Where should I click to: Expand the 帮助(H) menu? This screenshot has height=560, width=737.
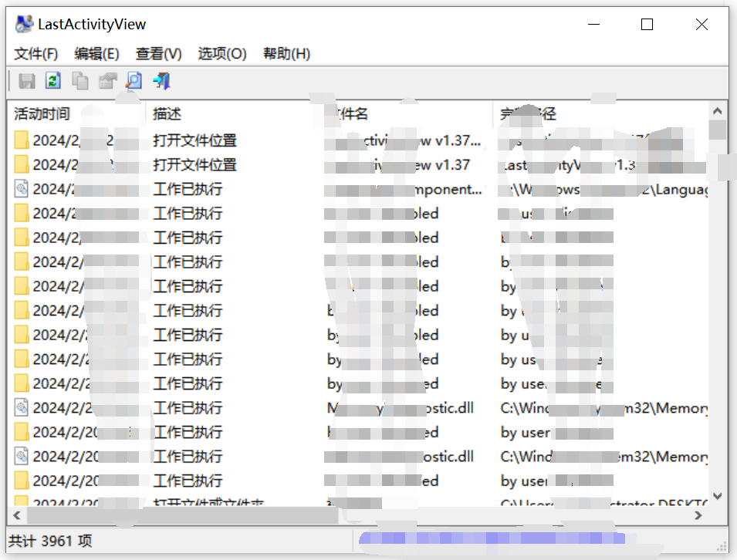tap(286, 53)
